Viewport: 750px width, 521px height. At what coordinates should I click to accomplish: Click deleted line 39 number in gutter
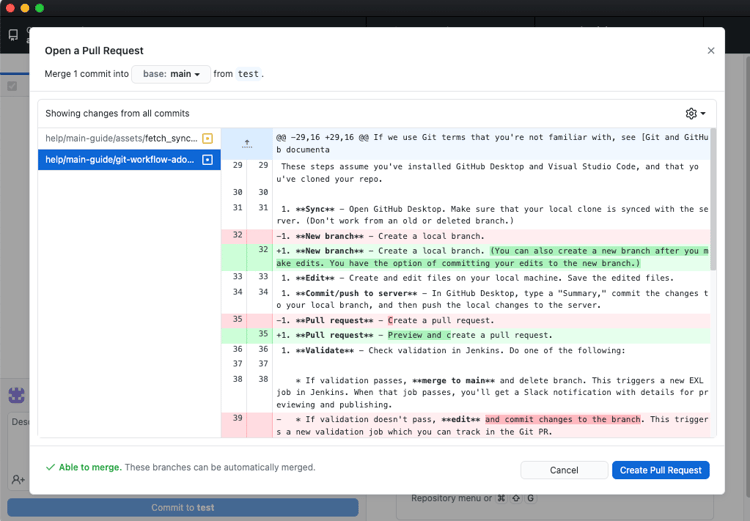(238, 418)
